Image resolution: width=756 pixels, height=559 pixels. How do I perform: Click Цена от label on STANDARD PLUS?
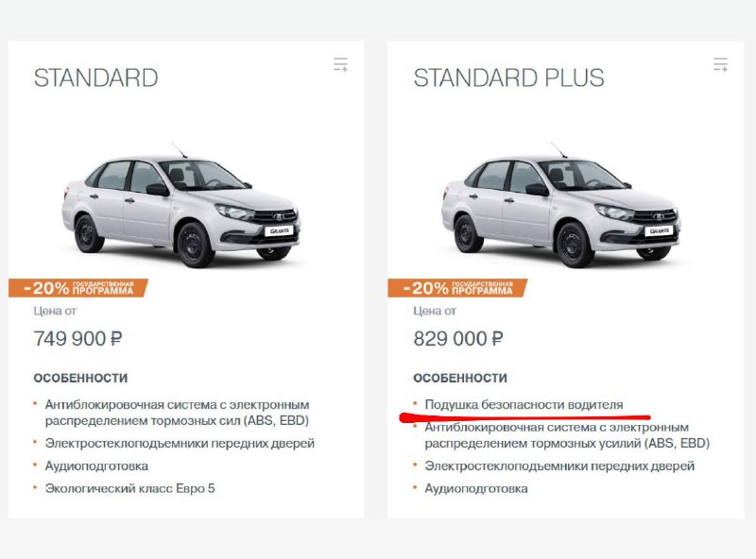coord(435,312)
